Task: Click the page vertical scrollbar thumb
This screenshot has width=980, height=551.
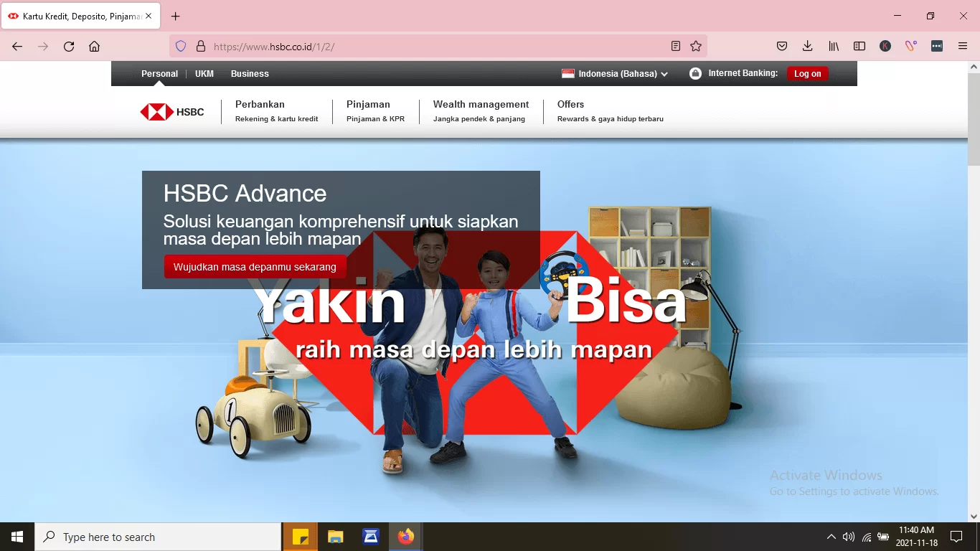Action: tap(974, 119)
